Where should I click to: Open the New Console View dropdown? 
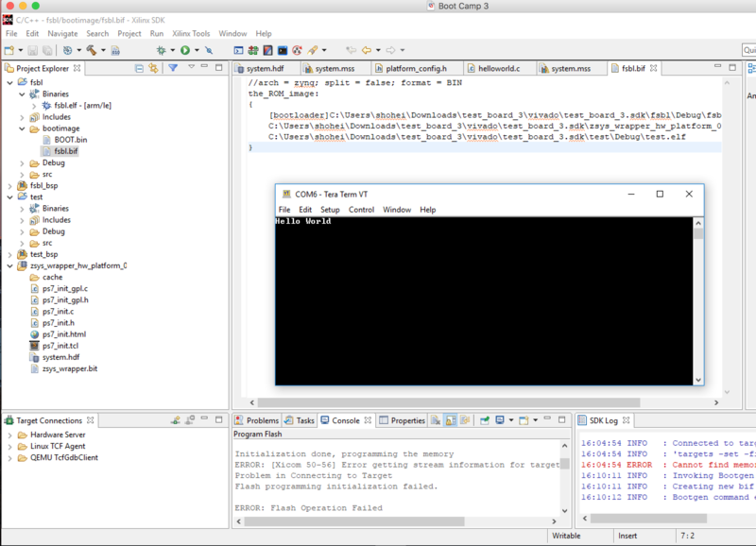click(535, 420)
